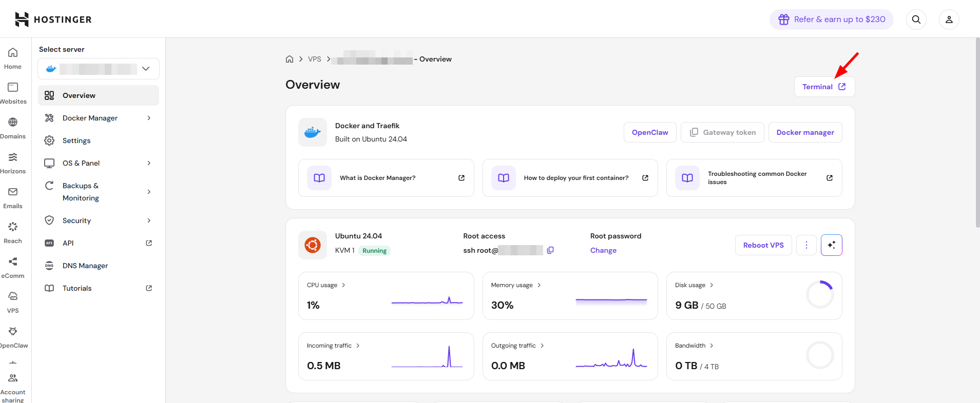Click the bandwidth ring chart
This screenshot has height=403, width=980.
tap(820, 355)
